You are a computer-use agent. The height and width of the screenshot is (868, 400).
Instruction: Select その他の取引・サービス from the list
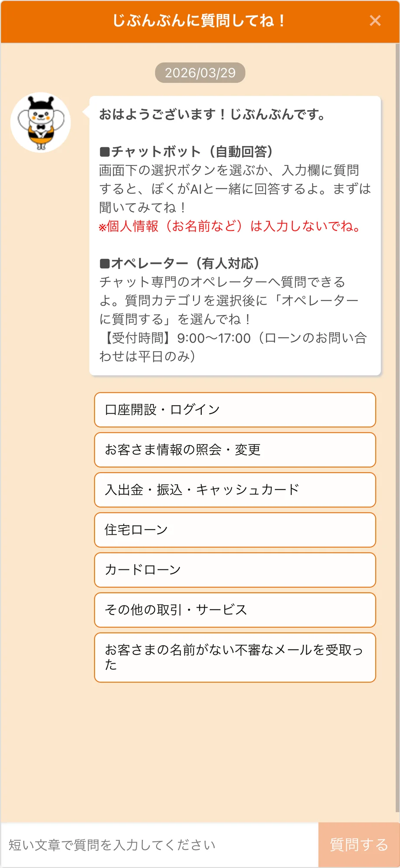[x=235, y=610]
